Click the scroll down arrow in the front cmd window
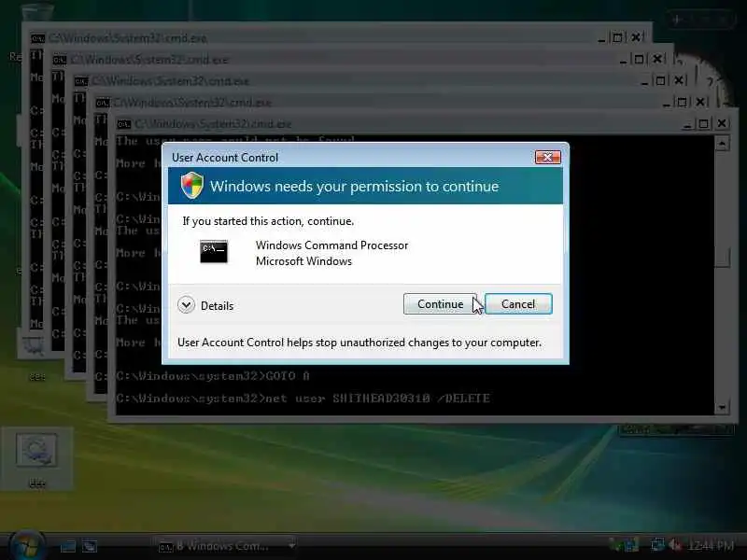Screen dimensions: 747x560 [x=722, y=407]
